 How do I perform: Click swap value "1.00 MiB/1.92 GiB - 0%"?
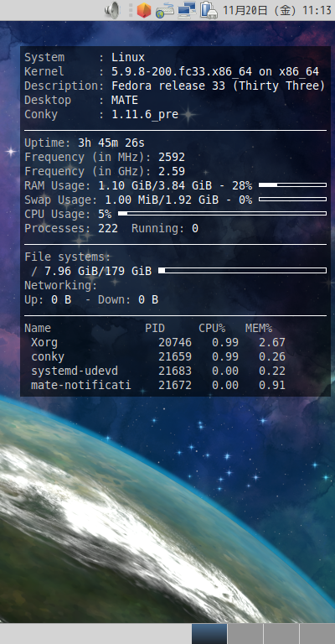point(178,200)
